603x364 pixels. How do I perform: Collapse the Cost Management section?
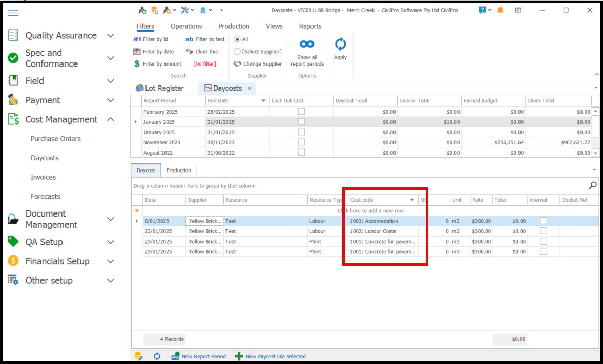click(x=110, y=119)
